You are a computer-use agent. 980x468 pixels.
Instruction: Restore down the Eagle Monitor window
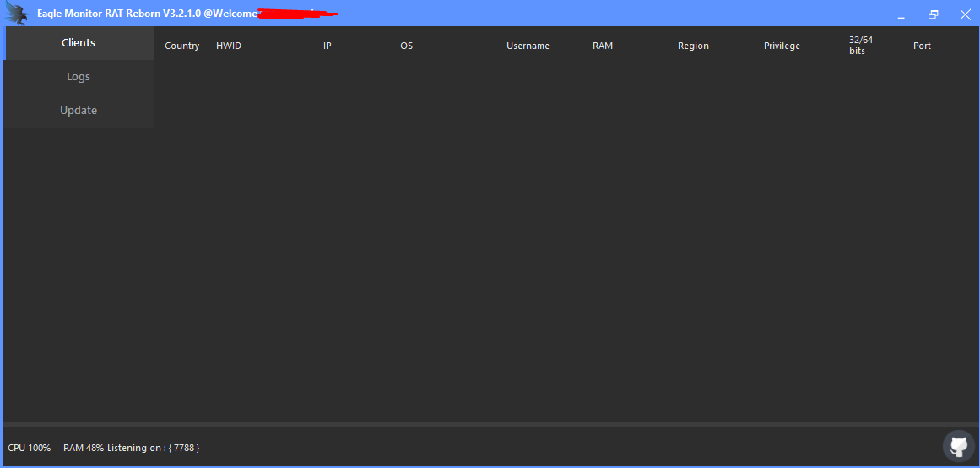click(x=933, y=14)
